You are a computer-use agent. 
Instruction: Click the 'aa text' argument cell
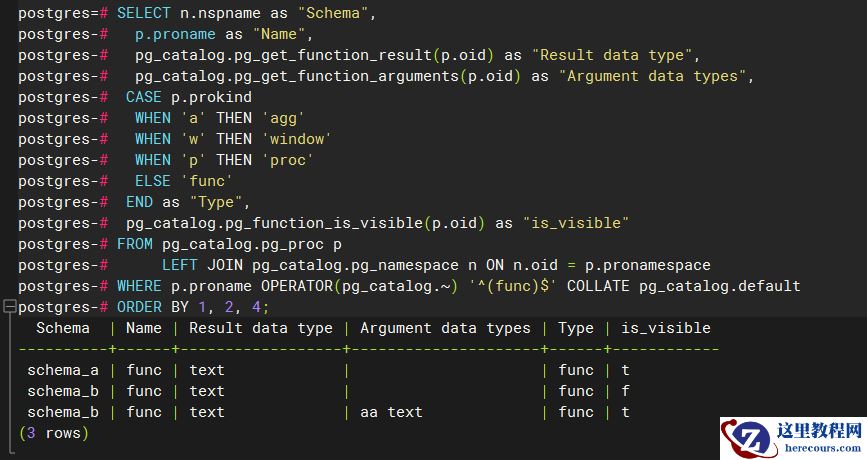(391, 412)
